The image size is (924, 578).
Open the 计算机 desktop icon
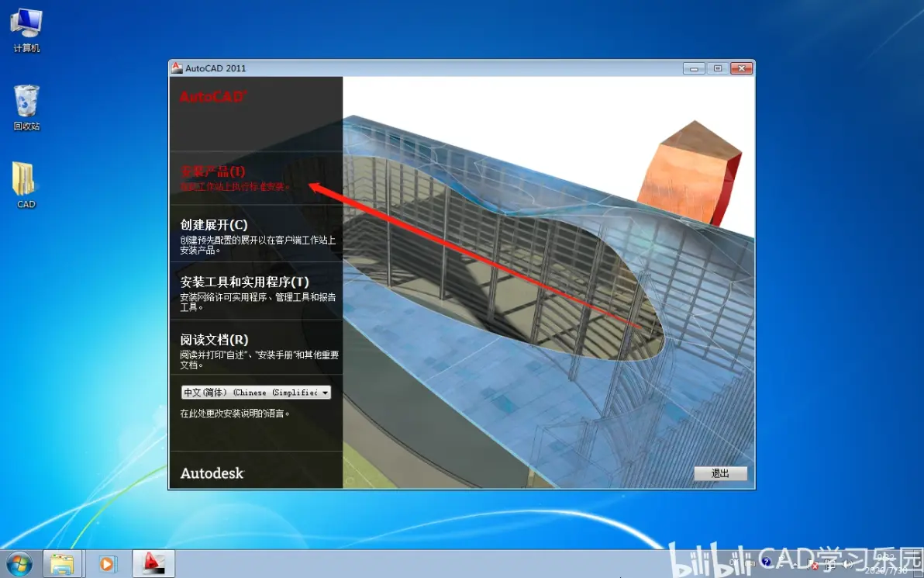26,31
